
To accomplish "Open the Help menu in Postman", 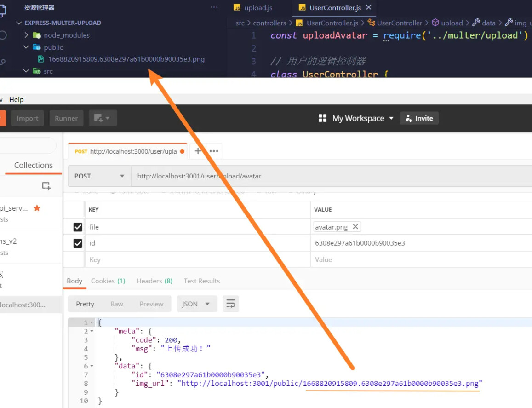I will [x=16, y=99].
